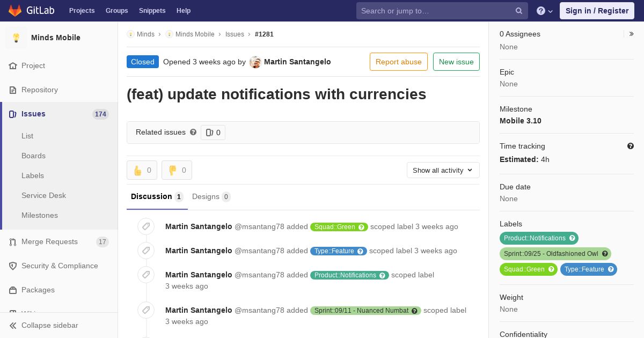Viewport: 644px width, 338px height.
Task: Switch to the Designs tab
Action: pos(211,197)
